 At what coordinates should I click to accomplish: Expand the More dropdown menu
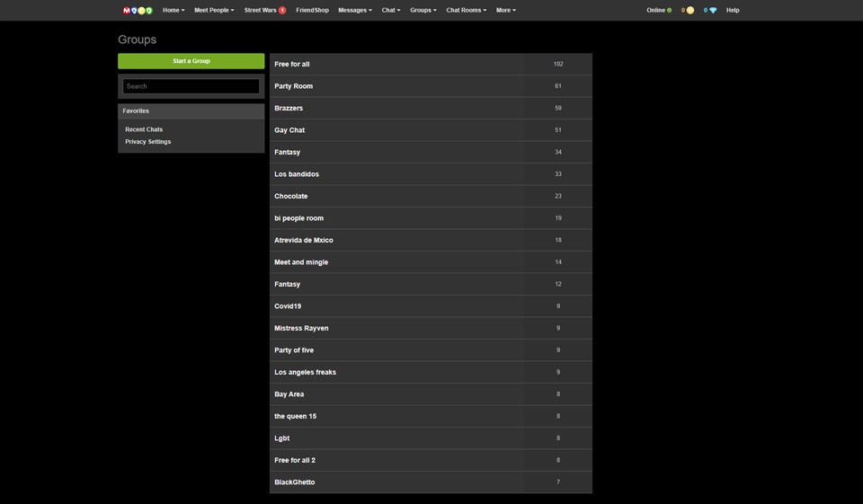505,11
